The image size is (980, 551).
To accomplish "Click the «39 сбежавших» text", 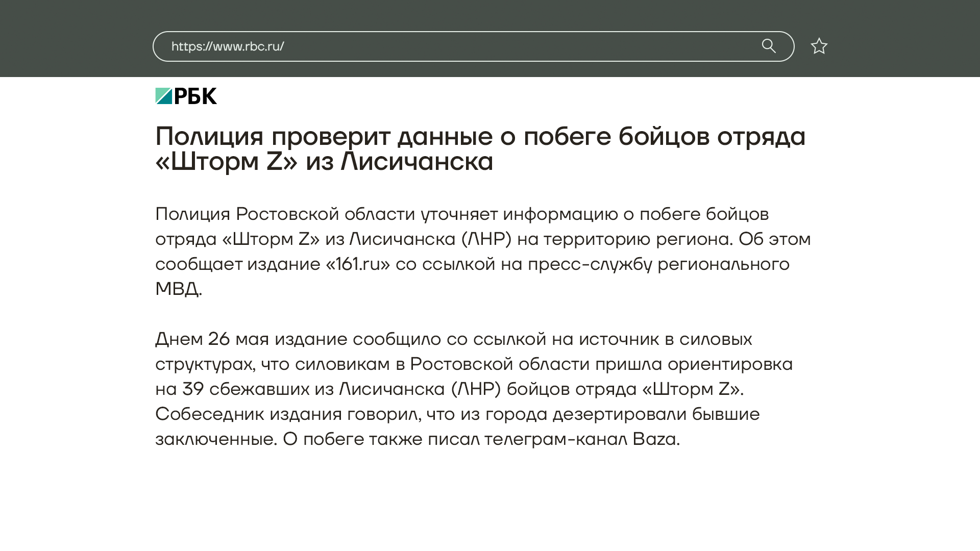I will point(245,389).
